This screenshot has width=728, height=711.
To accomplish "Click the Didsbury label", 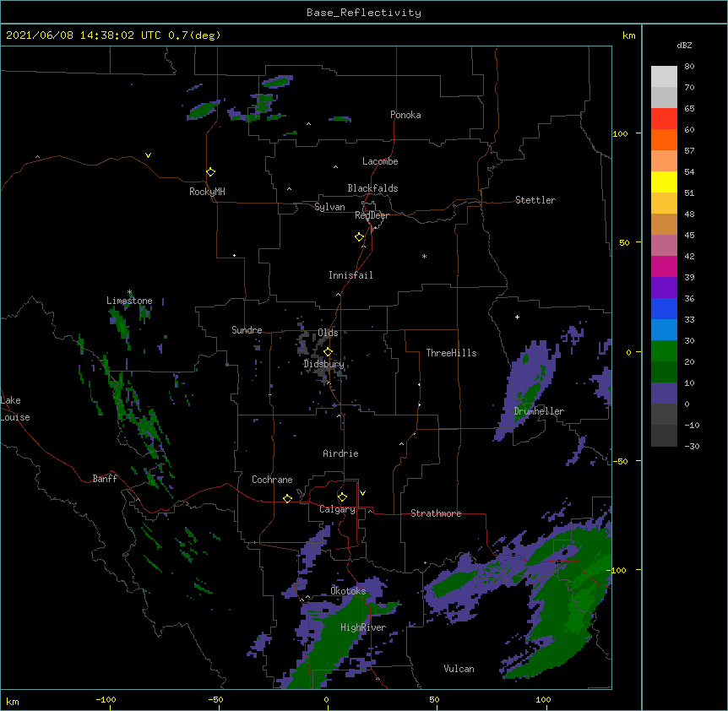I will (324, 364).
